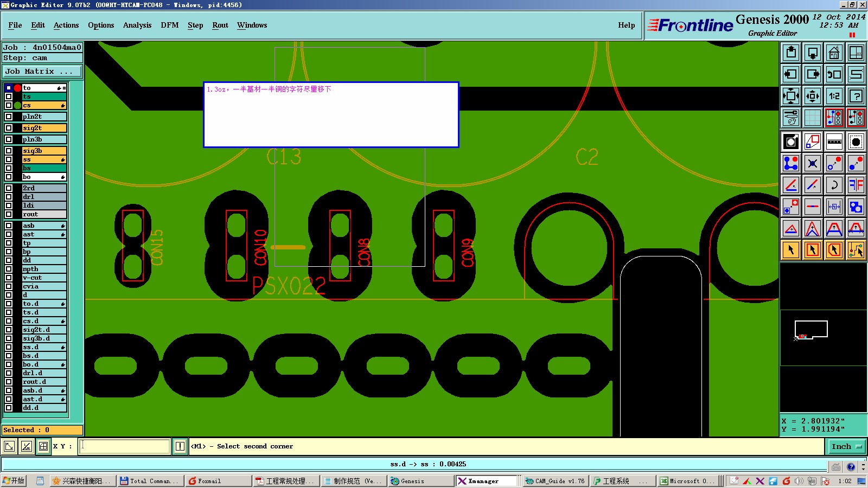Click the Xmanager taskbar button

[x=487, y=481]
